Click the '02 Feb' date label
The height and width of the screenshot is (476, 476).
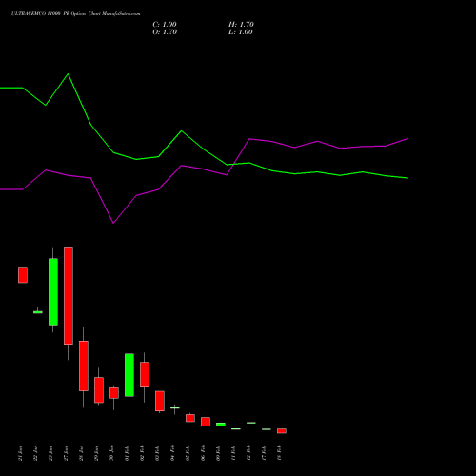point(143,453)
